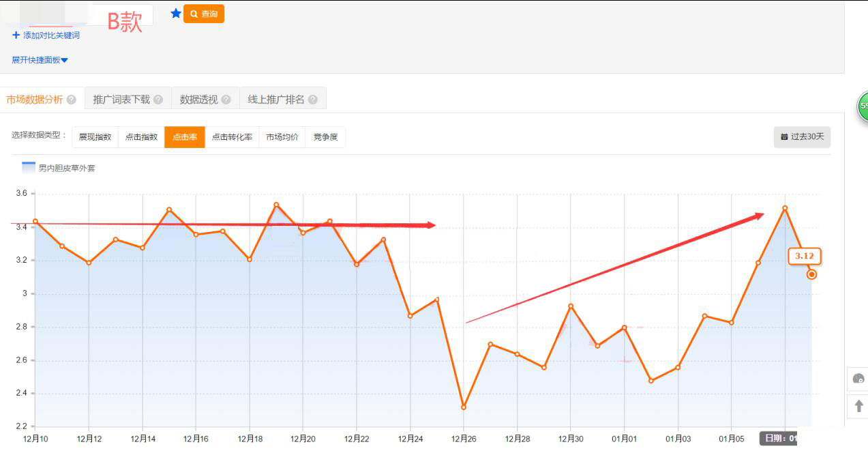Click the 12月26 lowest data point

[x=464, y=407]
